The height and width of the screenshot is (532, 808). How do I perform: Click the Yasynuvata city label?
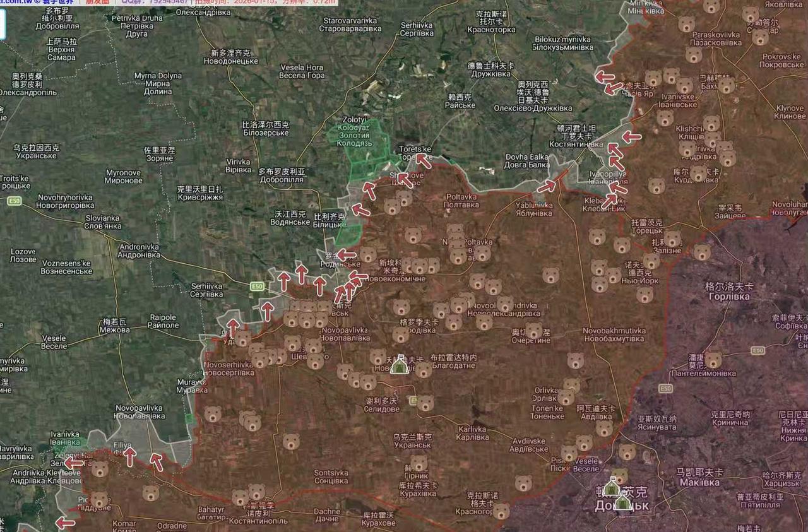click(x=657, y=423)
